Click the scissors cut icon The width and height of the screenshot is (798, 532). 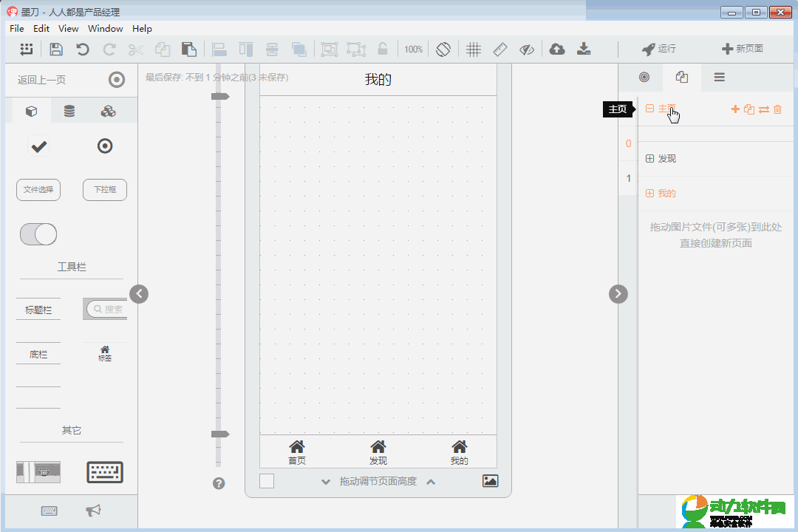pos(135,50)
